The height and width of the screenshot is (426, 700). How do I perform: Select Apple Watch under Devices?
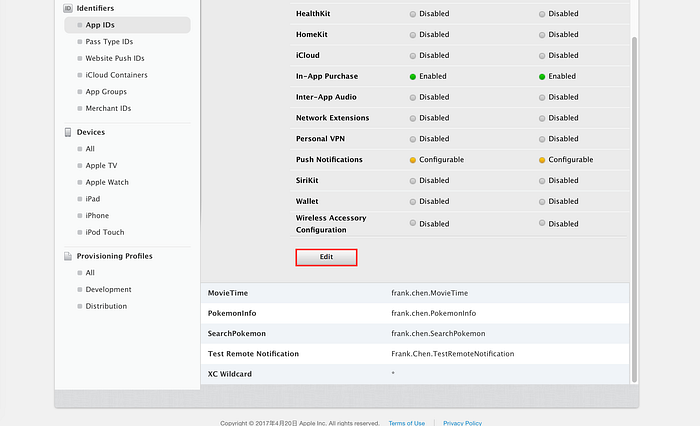107,182
